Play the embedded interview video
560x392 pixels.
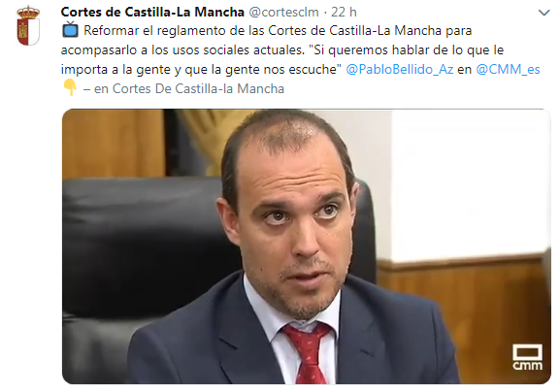307,246
